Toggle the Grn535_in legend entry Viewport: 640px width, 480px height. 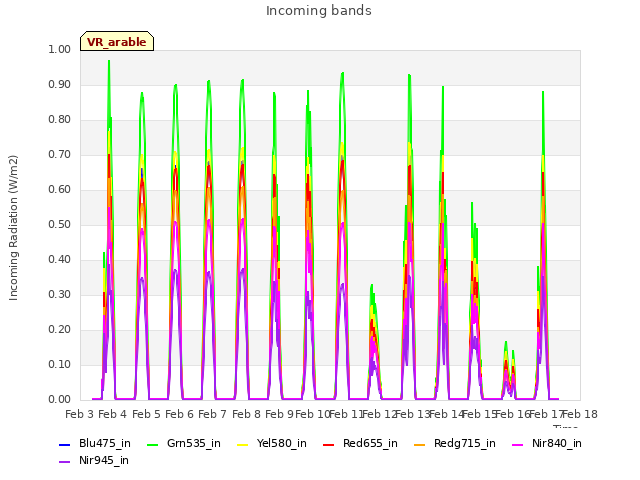[x=184, y=443]
